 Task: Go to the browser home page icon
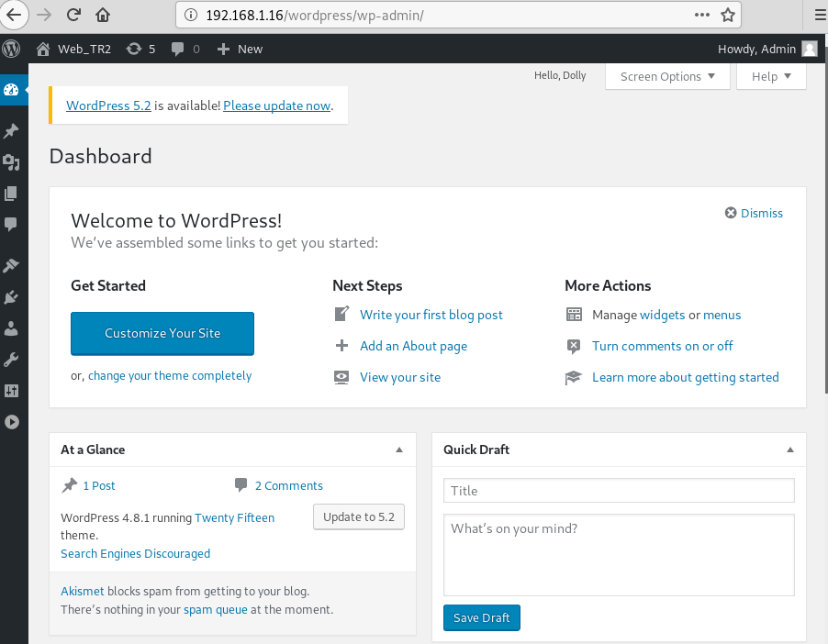point(103,15)
